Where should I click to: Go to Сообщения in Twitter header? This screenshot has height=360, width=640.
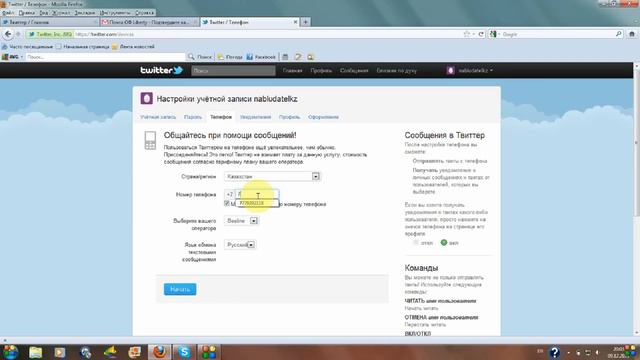pos(354,71)
